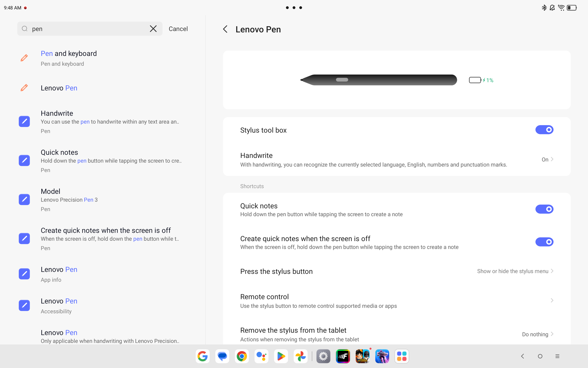This screenshot has width=588, height=368.
Task: Open Handwrite settings showing On
Action: pos(397,160)
